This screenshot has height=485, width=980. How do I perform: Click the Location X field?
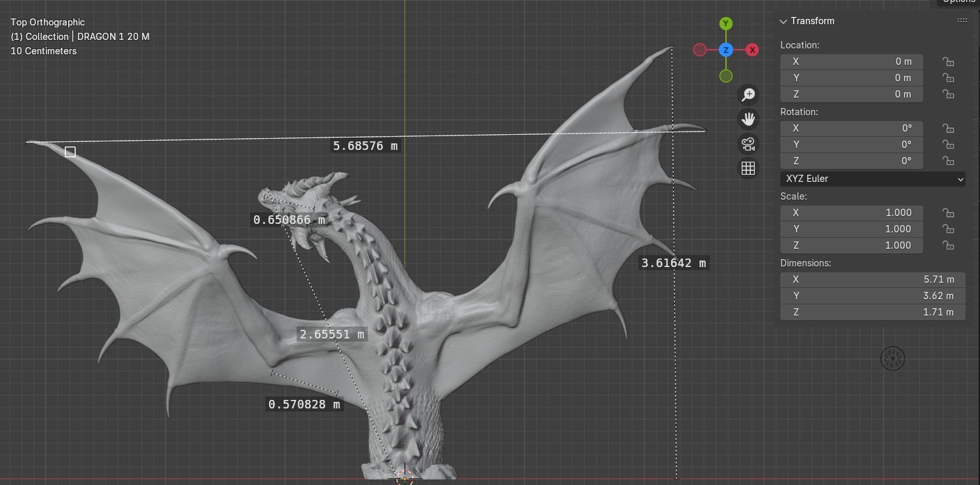pyautogui.click(x=852, y=62)
